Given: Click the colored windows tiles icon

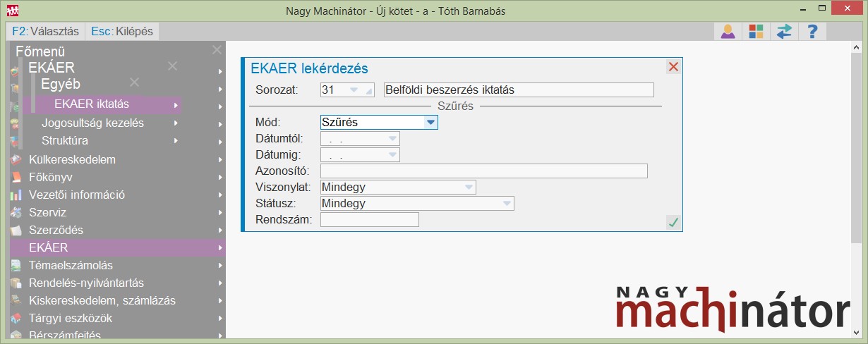Looking at the screenshot, I should point(756,31).
